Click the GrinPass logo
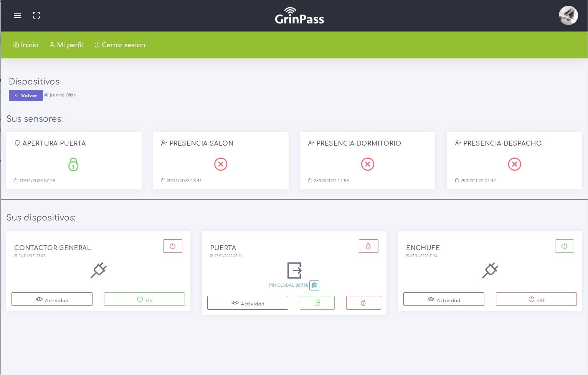 (299, 16)
